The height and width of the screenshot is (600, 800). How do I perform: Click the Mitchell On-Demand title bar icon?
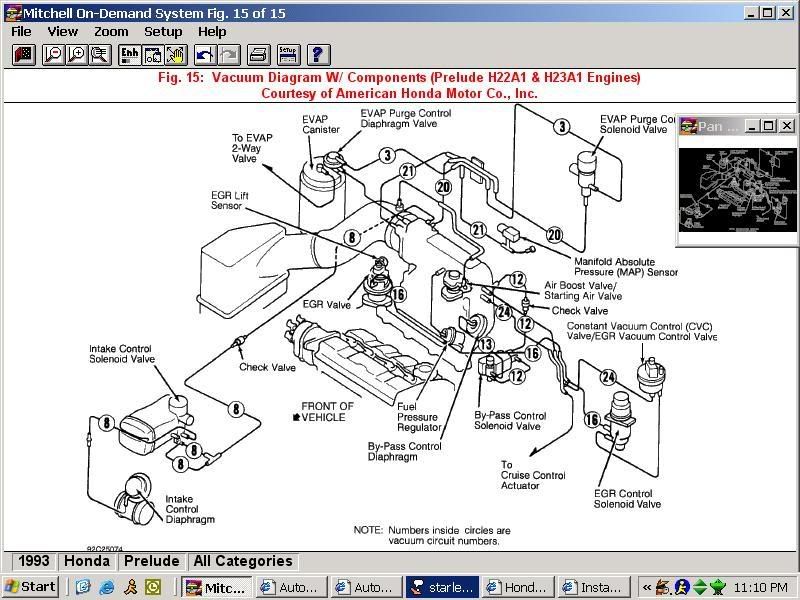[x=12, y=13]
